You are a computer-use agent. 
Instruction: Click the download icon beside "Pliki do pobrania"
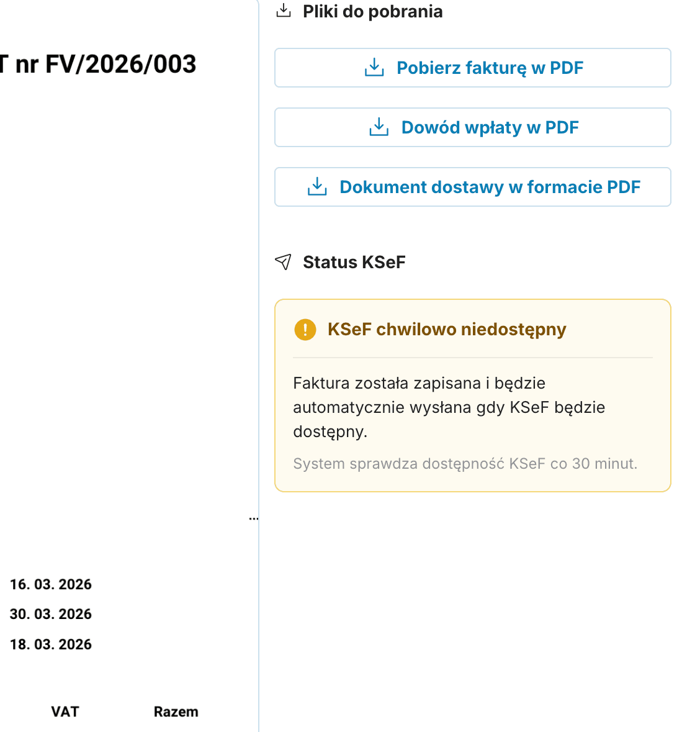[284, 11]
